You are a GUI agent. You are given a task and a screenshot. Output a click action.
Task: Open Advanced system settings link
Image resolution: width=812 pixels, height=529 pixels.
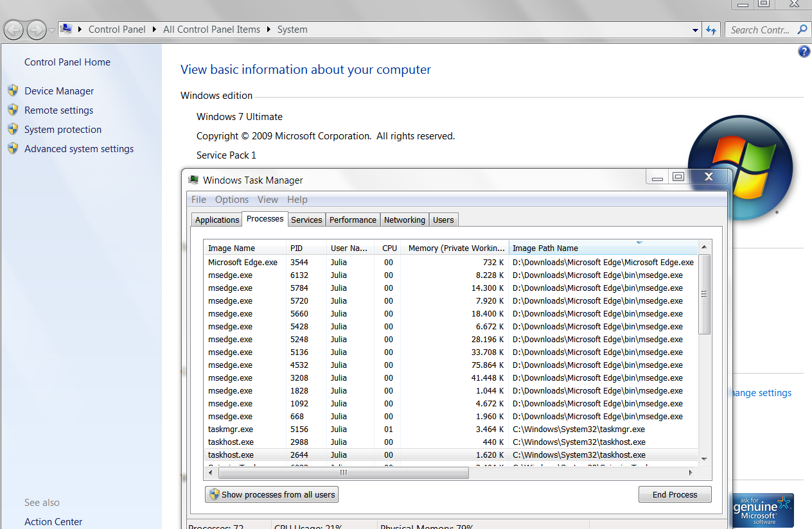[x=79, y=149]
